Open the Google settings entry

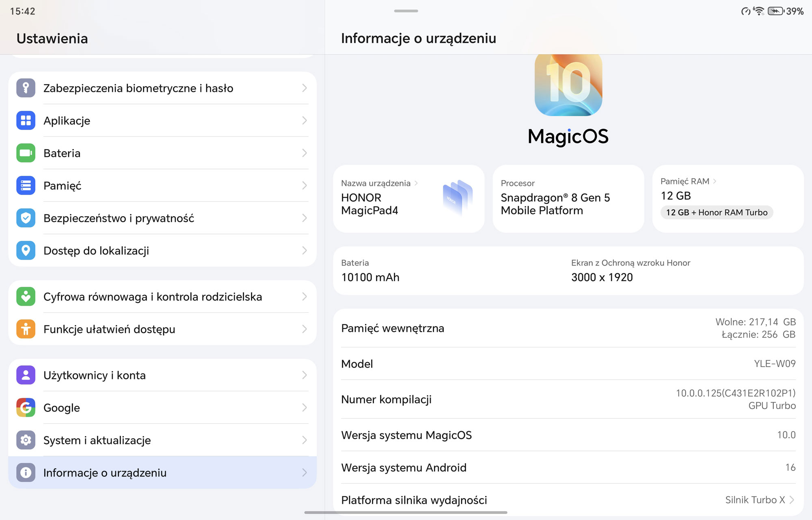[162, 407]
